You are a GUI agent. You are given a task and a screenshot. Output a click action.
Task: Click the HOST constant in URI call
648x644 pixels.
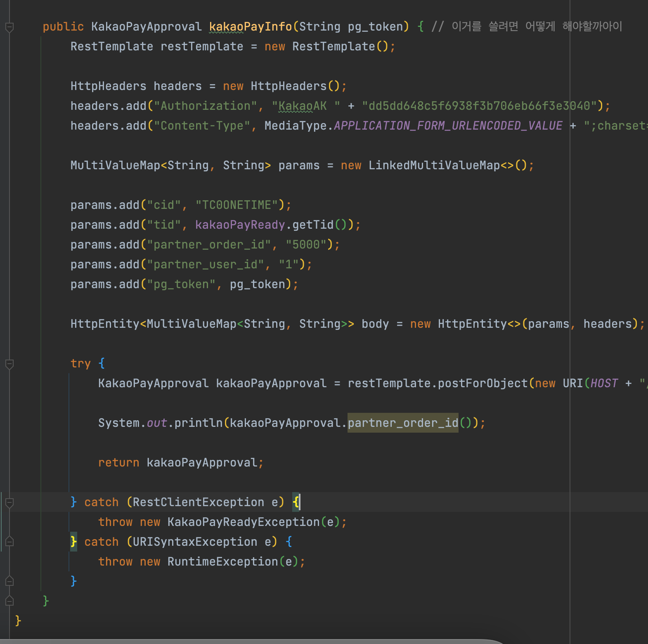(604, 383)
